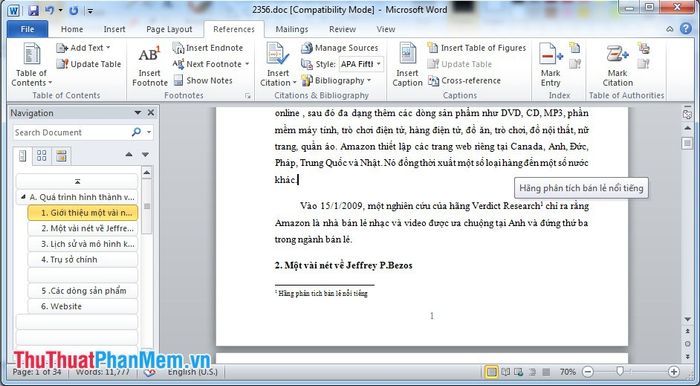Image resolution: width=700 pixels, height=386 pixels.
Task: Switch to browse search results tab in Navigation
Action: click(61, 155)
